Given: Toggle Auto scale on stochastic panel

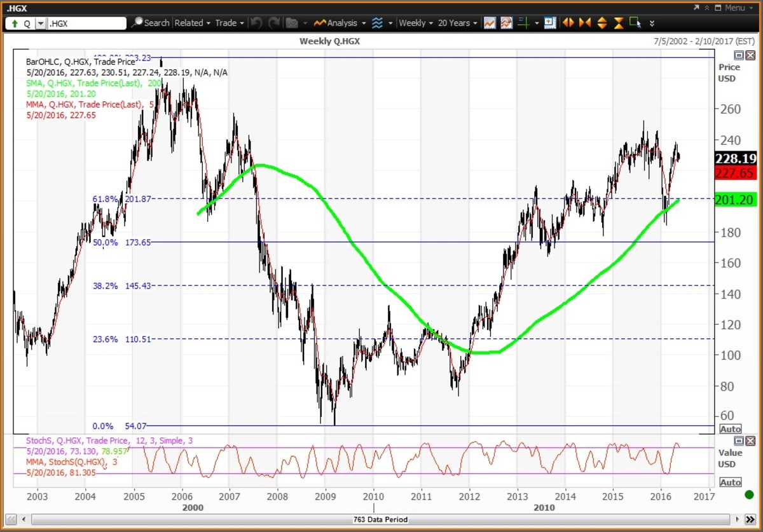Looking at the screenshot, I should tap(731, 482).
